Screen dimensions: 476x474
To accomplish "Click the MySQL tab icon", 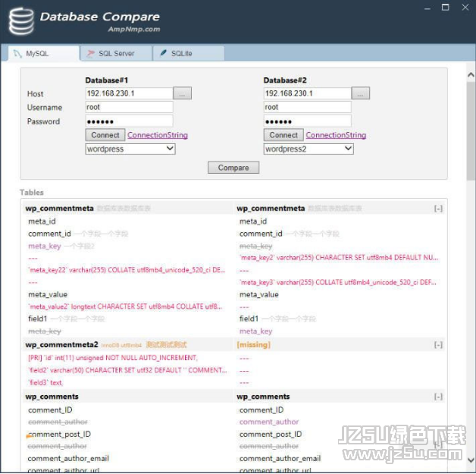I will click(x=17, y=54).
